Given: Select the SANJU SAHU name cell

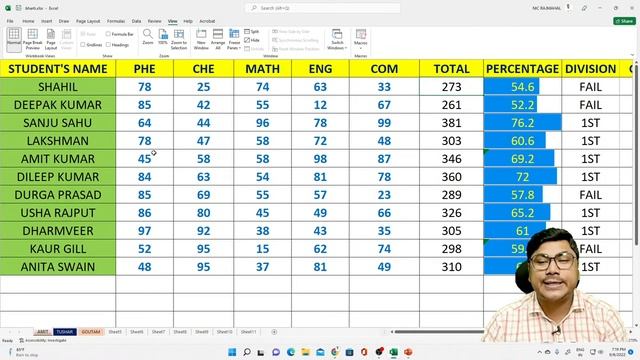Looking at the screenshot, I should (58, 122).
